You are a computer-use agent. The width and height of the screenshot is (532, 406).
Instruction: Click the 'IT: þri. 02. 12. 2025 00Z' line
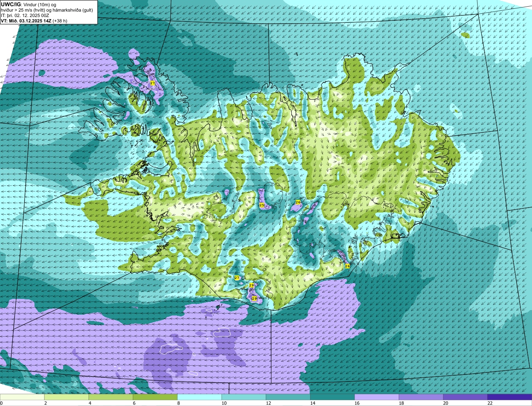coord(25,15)
